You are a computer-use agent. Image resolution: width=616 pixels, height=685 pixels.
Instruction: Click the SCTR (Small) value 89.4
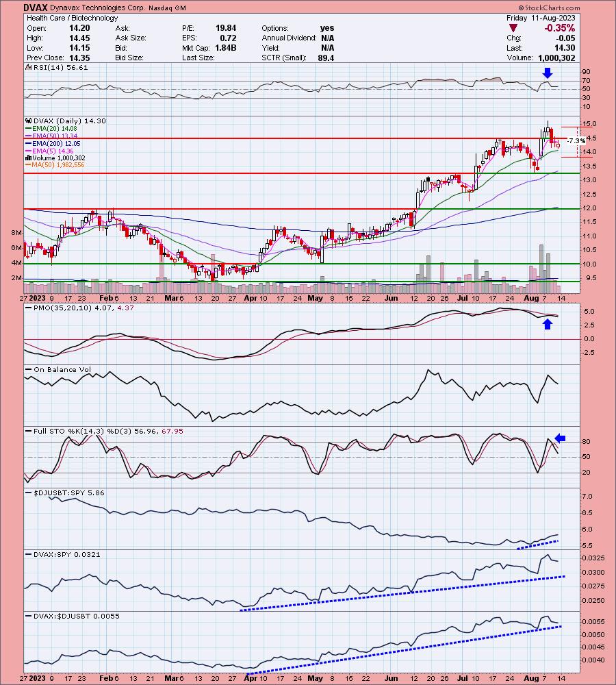point(326,58)
